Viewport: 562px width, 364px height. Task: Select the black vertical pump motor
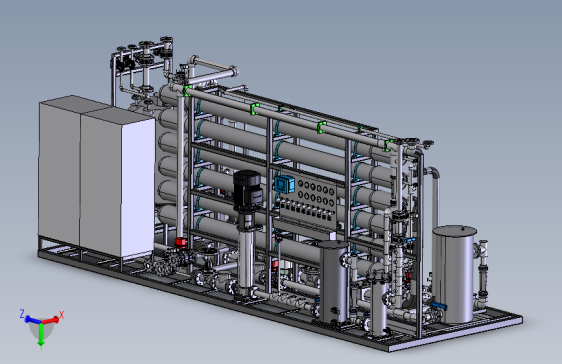[x=247, y=190]
